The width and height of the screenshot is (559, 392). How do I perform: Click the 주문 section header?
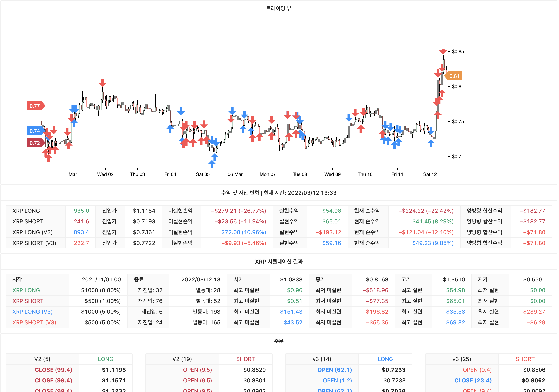click(279, 341)
